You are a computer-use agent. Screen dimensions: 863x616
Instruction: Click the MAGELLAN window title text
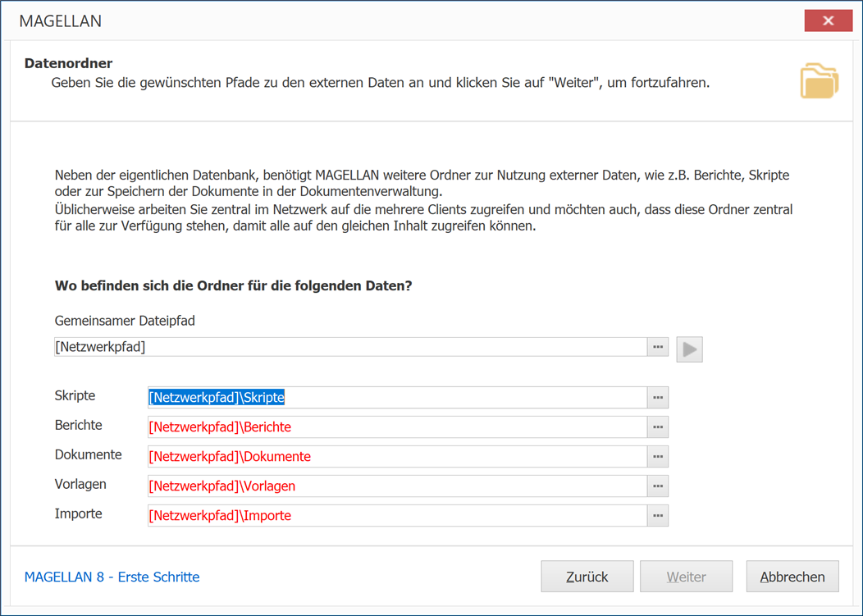pos(61,21)
